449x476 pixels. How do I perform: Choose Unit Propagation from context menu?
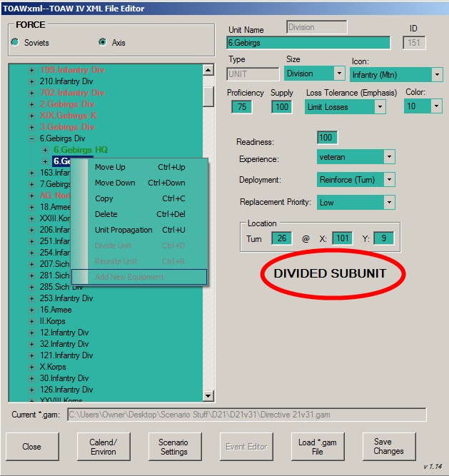coord(139,230)
